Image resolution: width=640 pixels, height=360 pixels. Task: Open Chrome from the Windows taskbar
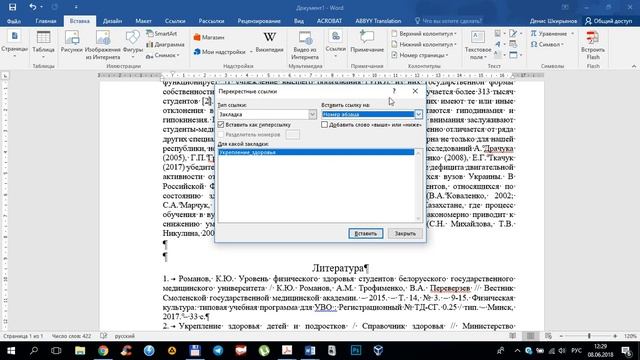click(103, 350)
